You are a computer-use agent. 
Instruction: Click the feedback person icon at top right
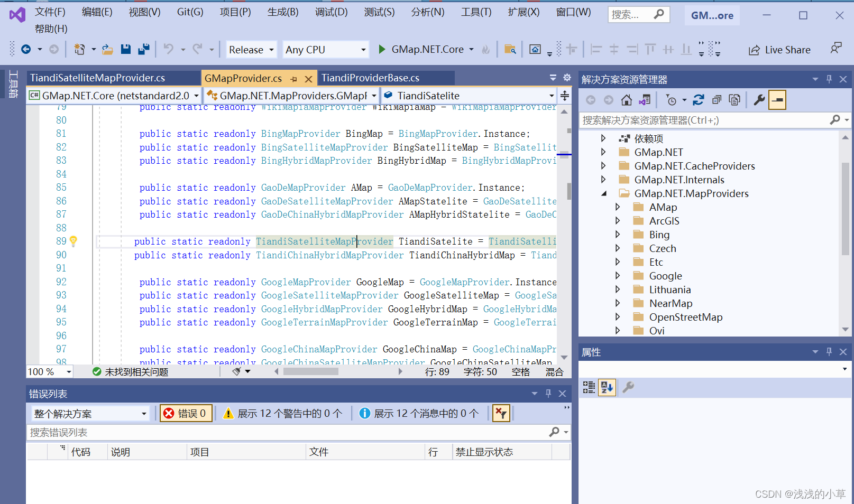click(835, 48)
